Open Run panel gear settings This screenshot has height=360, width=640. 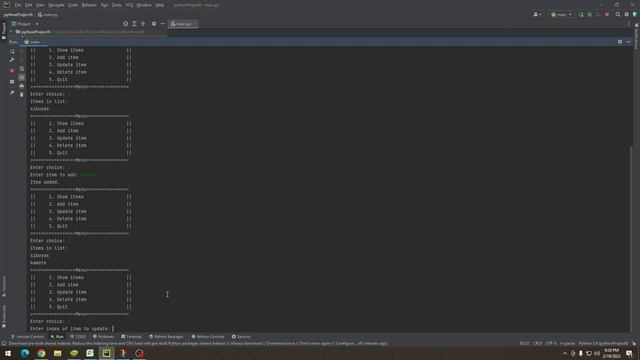pyautogui.click(x=620, y=42)
